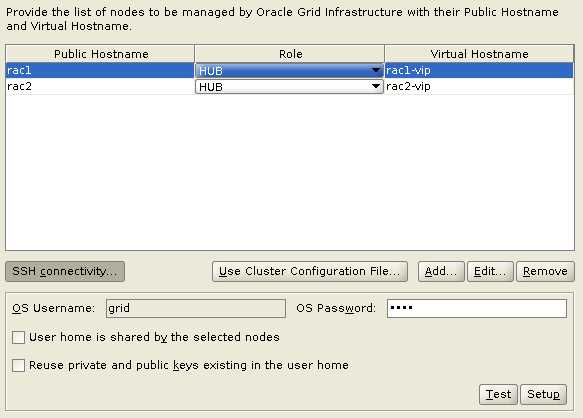Viewport: 583px width, 418px height.
Task: Open the Role dropdown for rac1
Action: click(289, 70)
